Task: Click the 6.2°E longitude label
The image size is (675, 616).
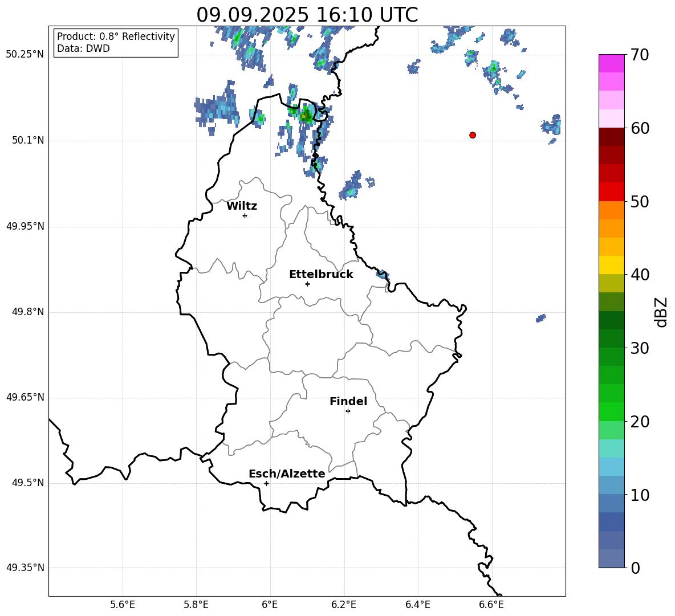Action: pos(344,605)
